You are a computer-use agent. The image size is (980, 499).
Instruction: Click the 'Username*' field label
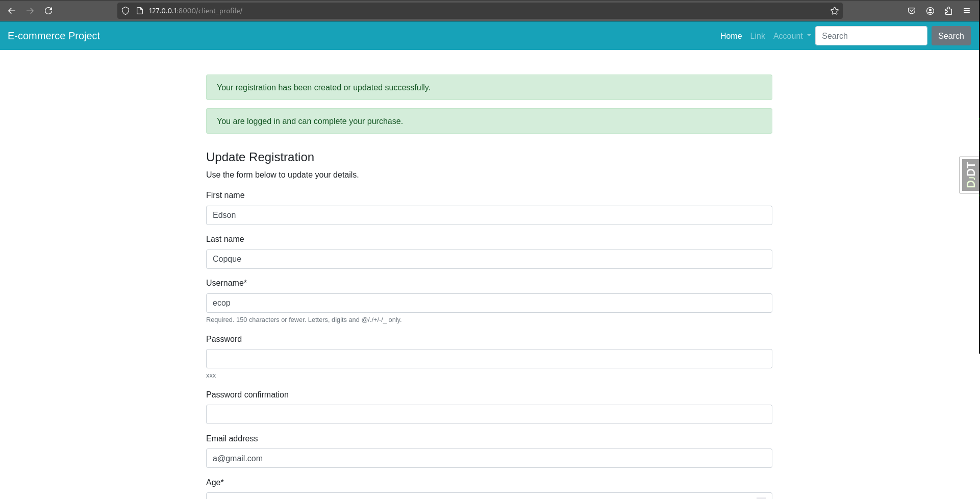(x=227, y=283)
